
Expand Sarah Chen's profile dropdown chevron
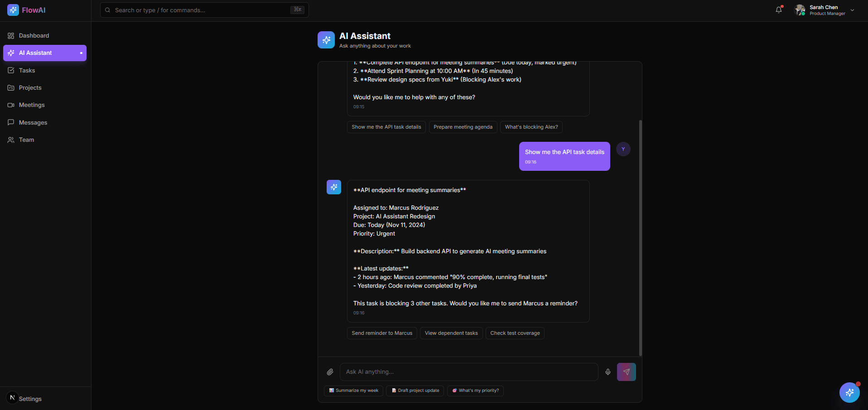pos(853,10)
